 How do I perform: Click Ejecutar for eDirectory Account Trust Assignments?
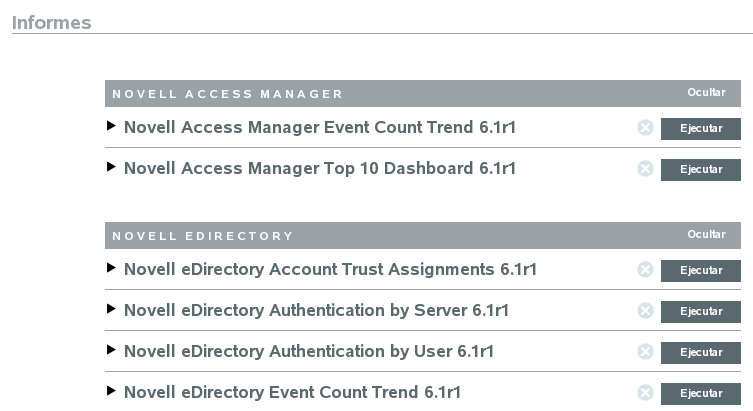700,271
